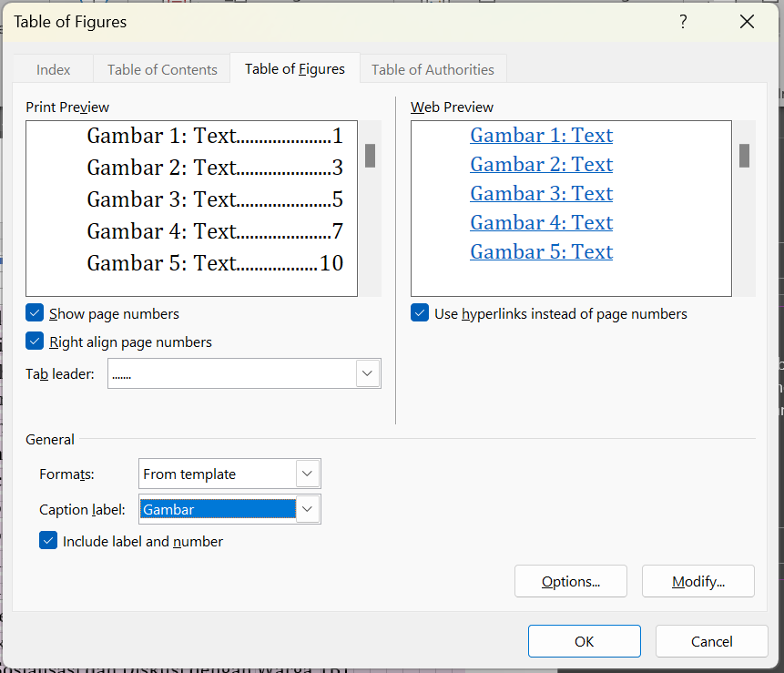The image size is (784, 673).
Task: Click the Gambar 5 entry in Print Preview
Action: (x=215, y=263)
